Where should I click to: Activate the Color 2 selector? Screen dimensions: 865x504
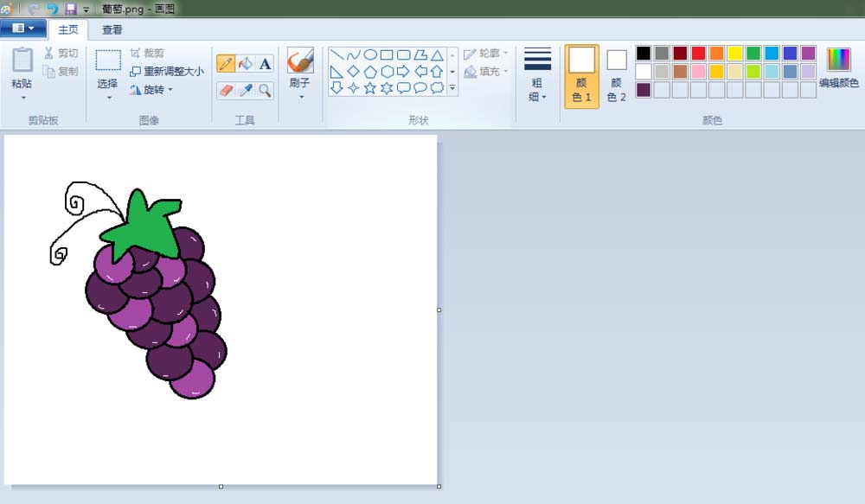click(616, 75)
